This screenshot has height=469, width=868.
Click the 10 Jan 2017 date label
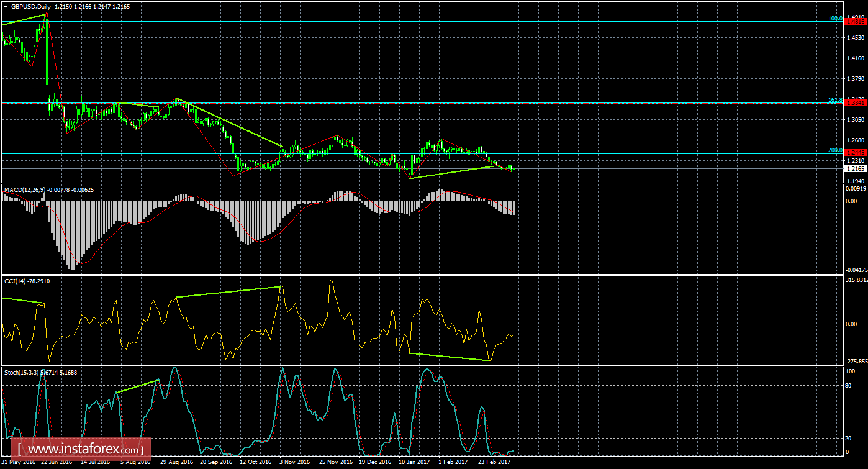[414, 463]
